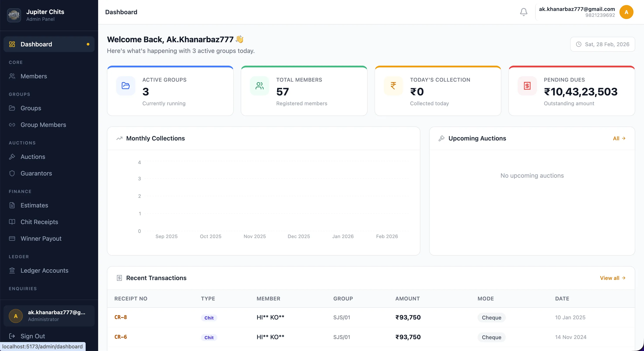Click the Chit badge on receipt CR-6

(x=209, y=337)
